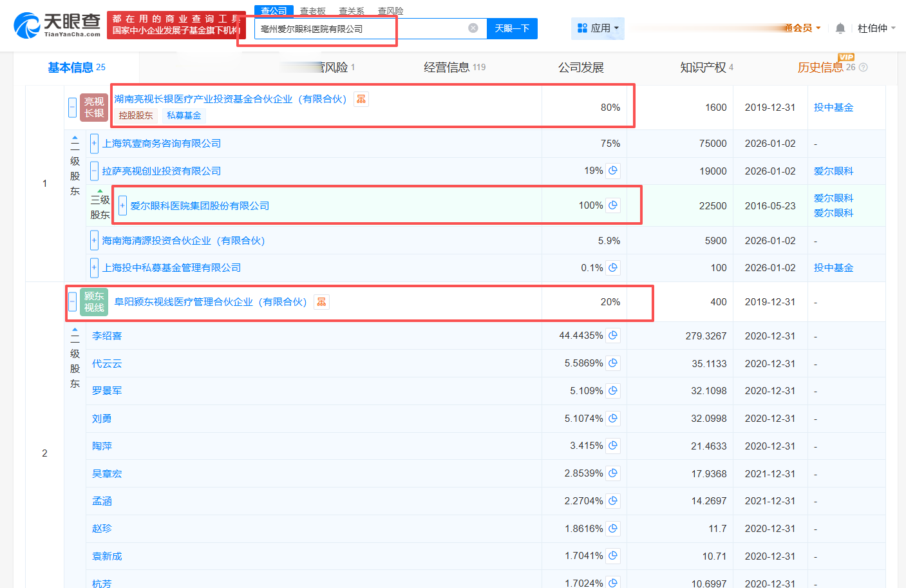The height and width of the screenshot is (588, 906).
Task: Click the 天眼一下 search button
Action: pos(512,28)
